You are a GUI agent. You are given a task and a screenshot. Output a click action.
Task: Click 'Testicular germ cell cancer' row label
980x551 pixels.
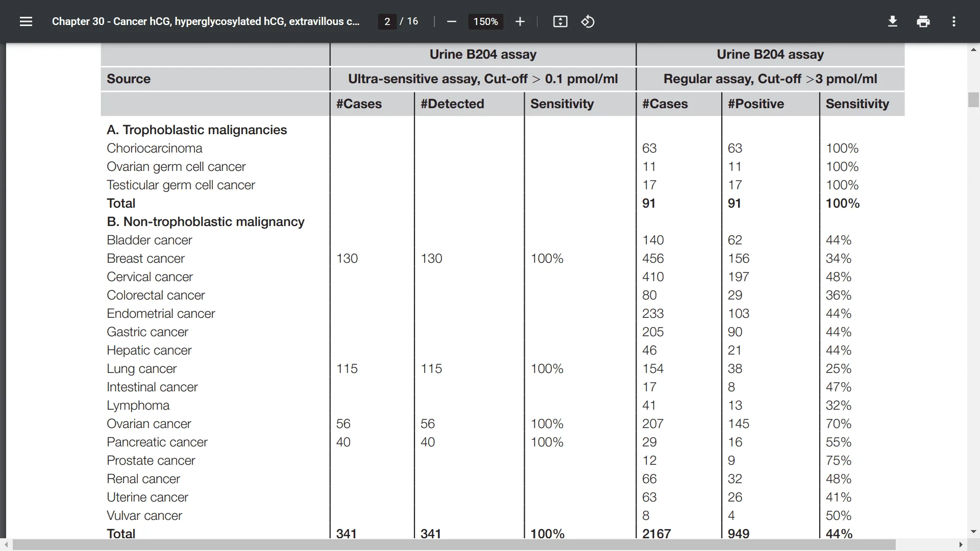[181, 185]
